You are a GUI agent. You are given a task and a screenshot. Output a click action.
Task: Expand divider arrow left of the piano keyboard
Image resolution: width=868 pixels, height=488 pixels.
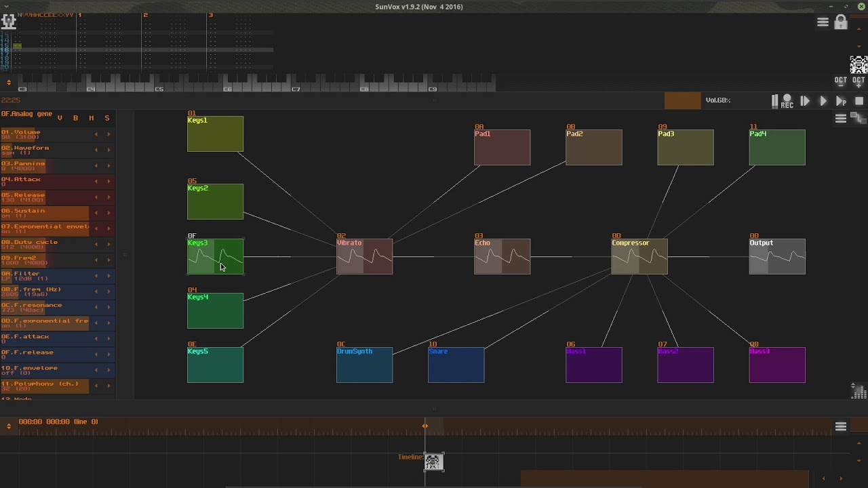pyautogui.click(x=8, y=83)
